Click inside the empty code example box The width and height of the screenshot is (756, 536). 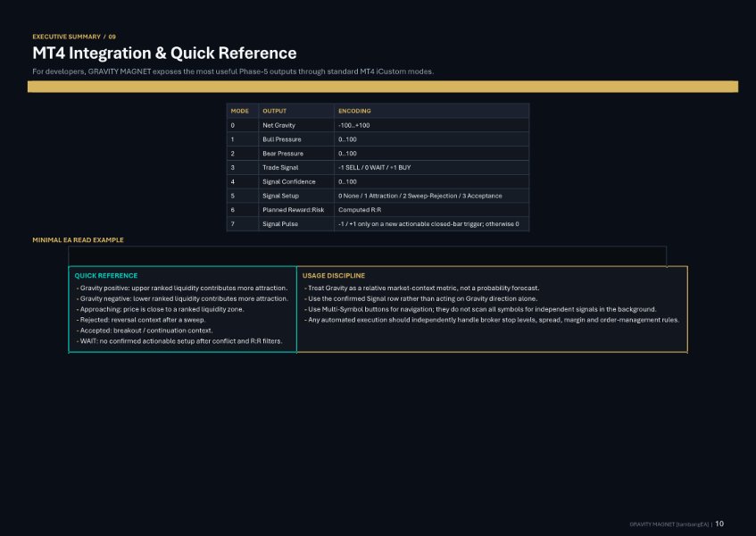(x=368, y=256)
